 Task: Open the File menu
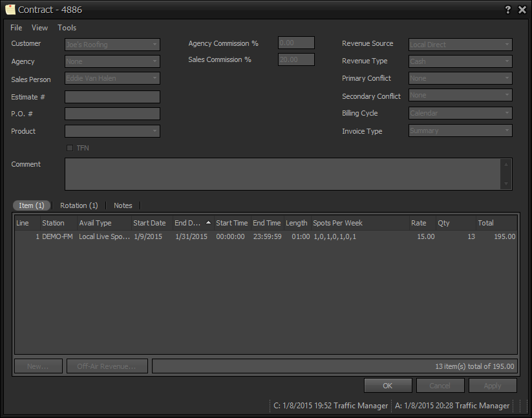(16, 28)
